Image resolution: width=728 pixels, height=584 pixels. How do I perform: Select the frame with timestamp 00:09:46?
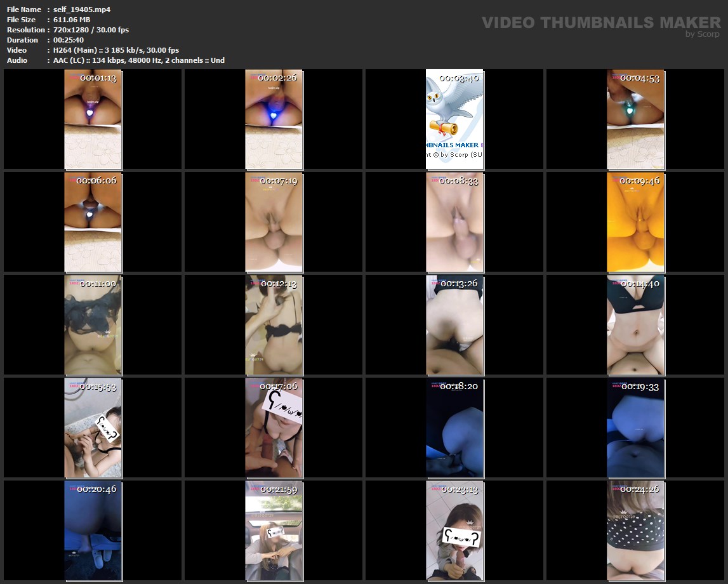click(x=635, y=222)
